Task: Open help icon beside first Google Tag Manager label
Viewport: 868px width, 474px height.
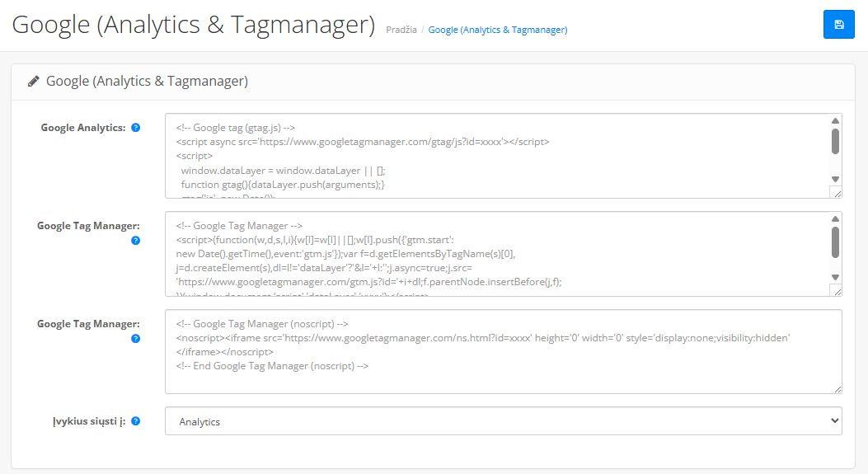Action: pyautogui.click(x=136, y=241)
